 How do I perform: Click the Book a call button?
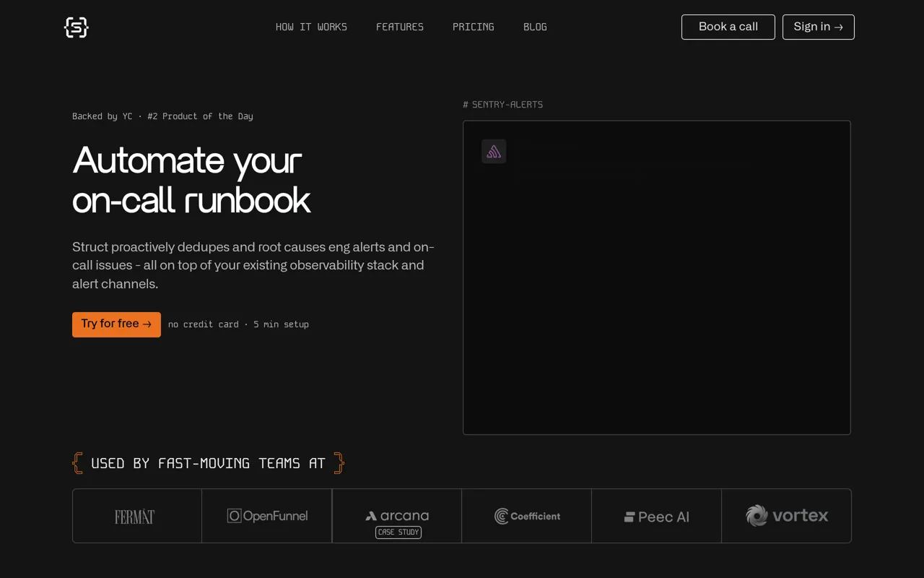(x=728, y=27)
